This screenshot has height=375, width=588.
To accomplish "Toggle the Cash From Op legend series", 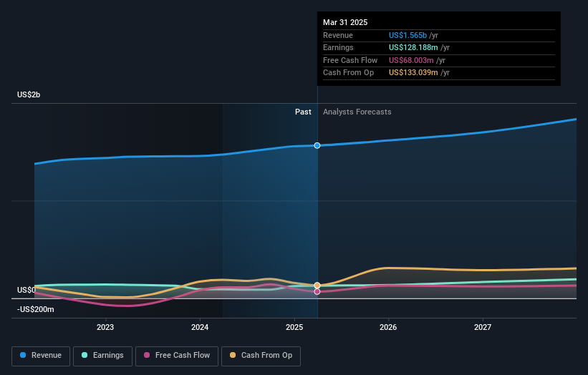I will tap(261, 356).
